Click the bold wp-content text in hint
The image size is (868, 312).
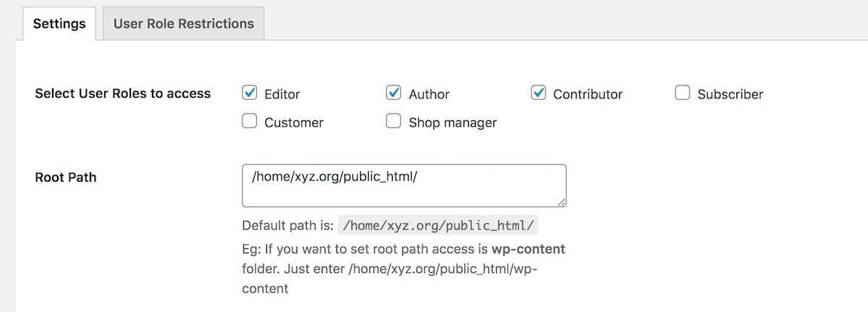(x=529, y=249)
